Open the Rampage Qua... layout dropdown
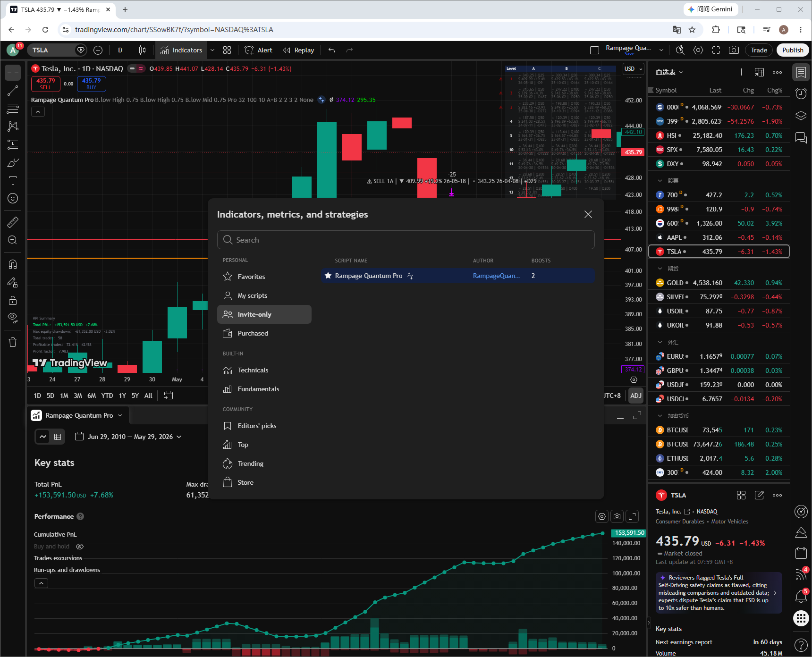This screenshot has height=657, width=812. point(661,50)
